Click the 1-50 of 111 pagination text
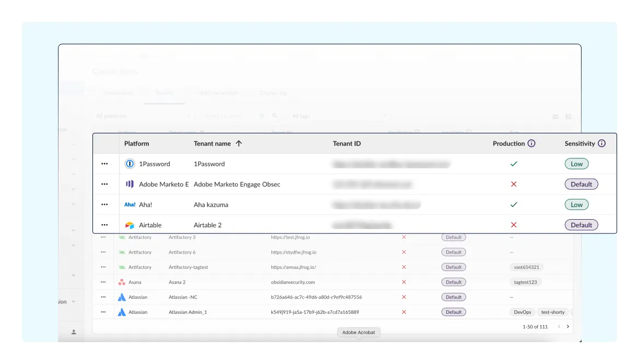This screenshot has width=639, height=364. pyautogui.click(x=535, y=326)
